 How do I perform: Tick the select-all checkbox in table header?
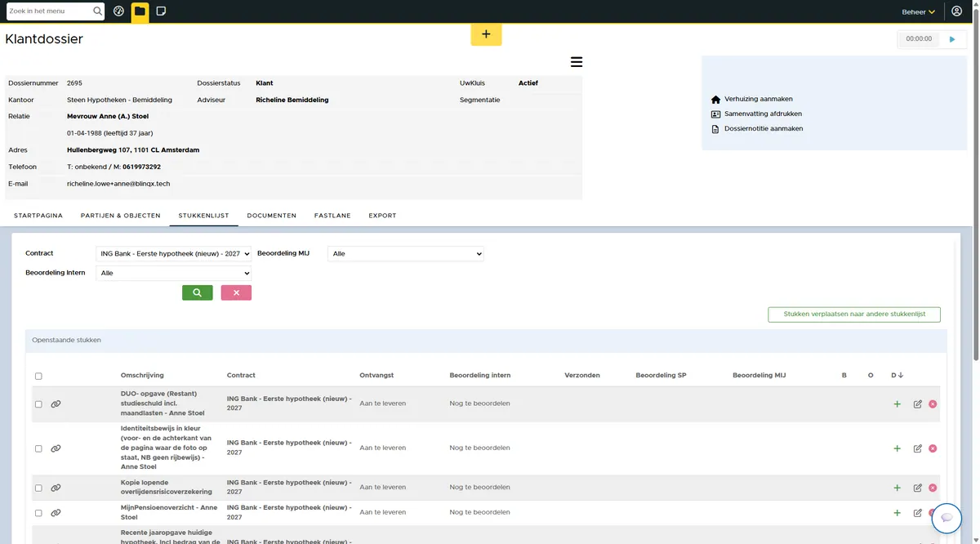click(38, 377)
